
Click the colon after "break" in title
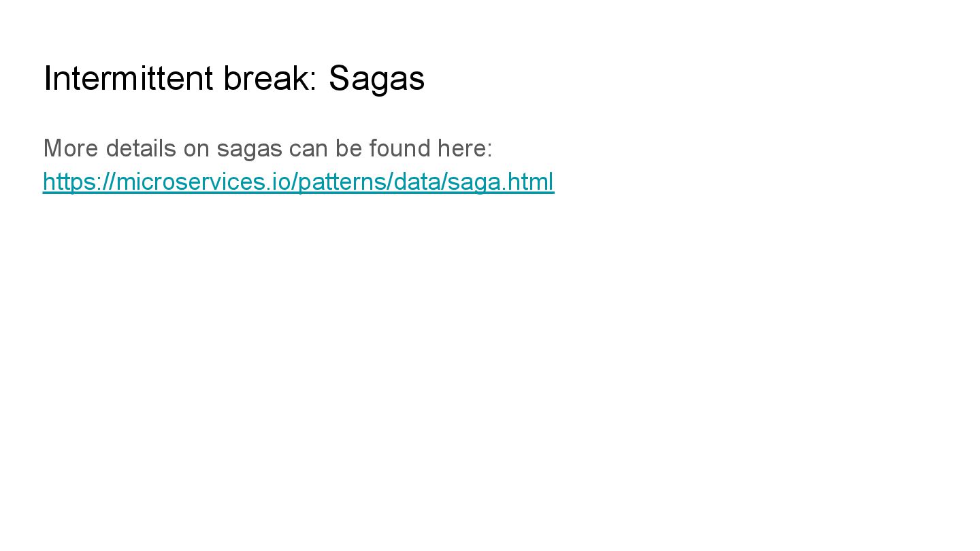click(x=313, y=80)
